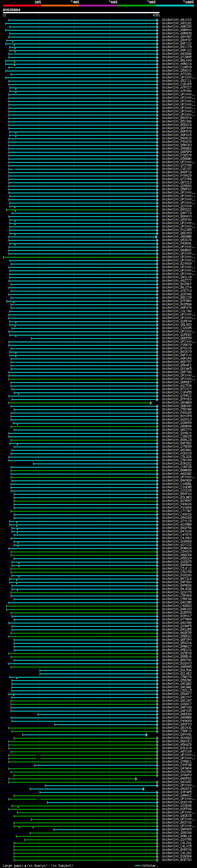The width and height of the screenshot is (197, 868).
Task: Select the UniRef100_Q90W69 label
Action: (177, 403)
